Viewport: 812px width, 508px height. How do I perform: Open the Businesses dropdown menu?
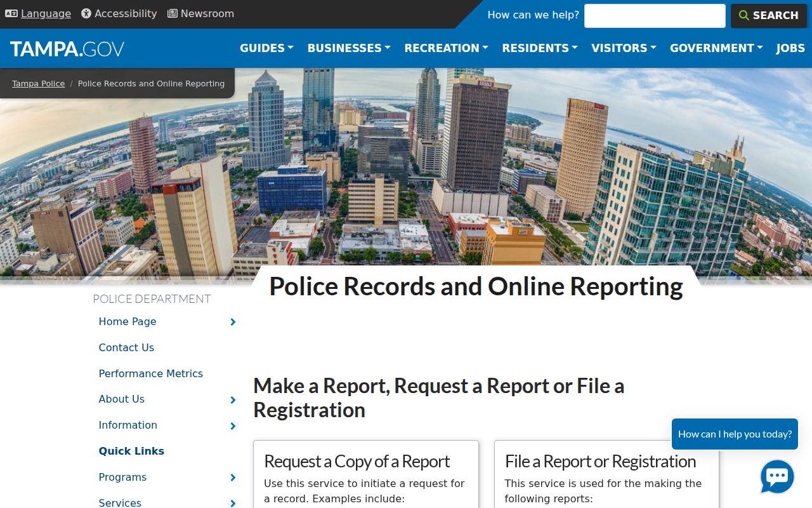pyautogui.click(x=349, y=48)
